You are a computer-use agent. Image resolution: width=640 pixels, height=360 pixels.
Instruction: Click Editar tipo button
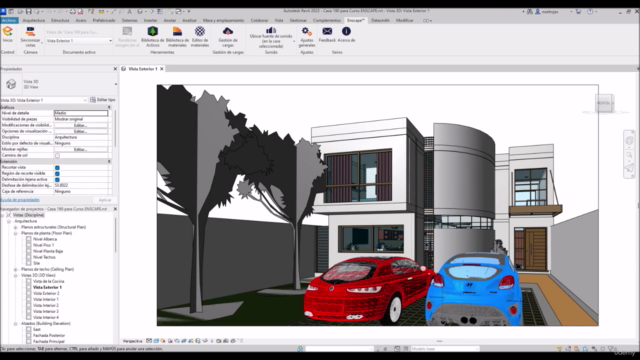[x=102, y=100]
